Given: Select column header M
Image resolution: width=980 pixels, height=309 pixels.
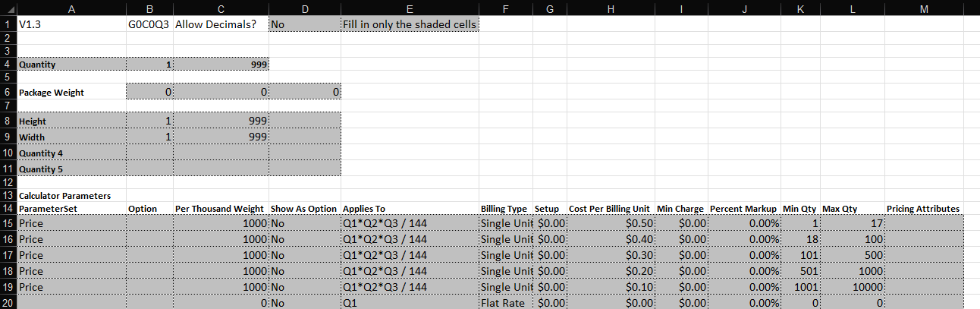Looking at the screenshot, I should pos(923,8).
